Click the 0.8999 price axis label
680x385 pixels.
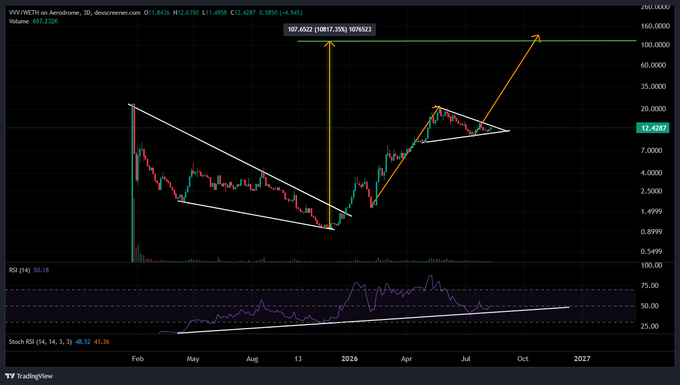pos(651,232)
